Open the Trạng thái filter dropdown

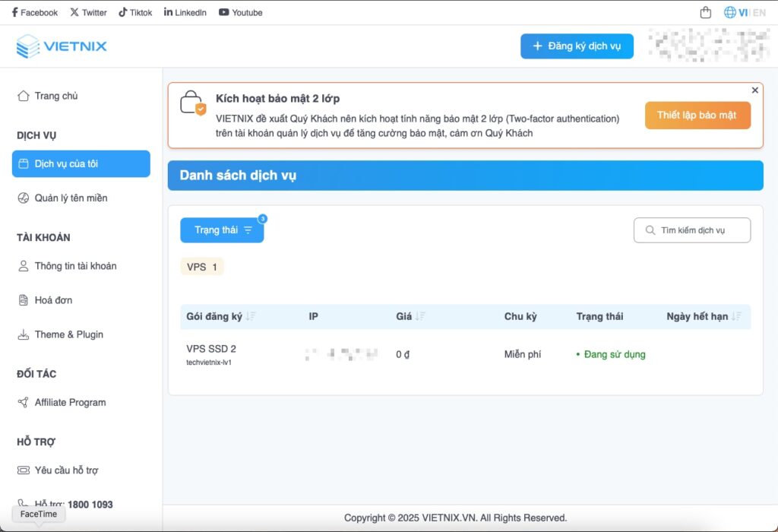point(222,230)
